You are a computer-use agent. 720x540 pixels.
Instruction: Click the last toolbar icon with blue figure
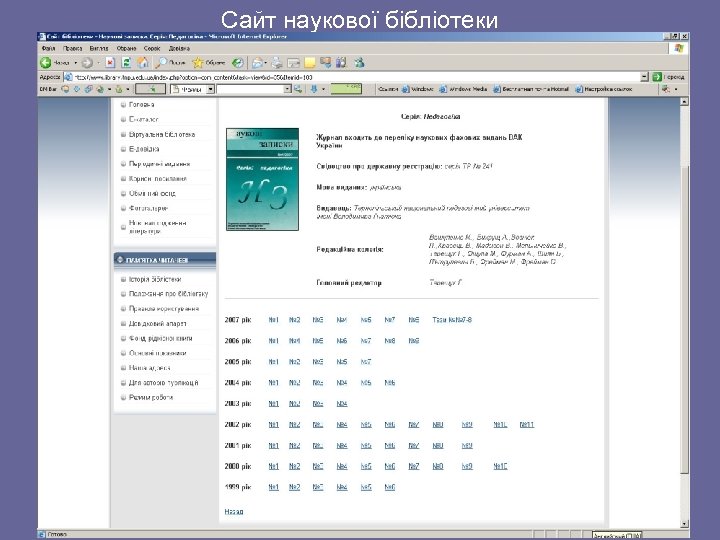click(359, 62)
